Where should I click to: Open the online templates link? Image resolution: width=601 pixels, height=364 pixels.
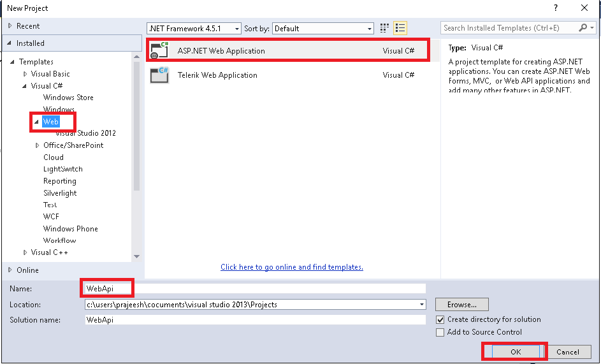click(292, 267)
